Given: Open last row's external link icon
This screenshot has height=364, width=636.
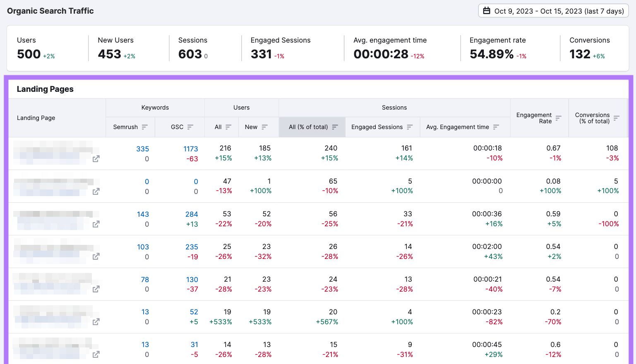Looking at the screenshot, I should point(96,354).
